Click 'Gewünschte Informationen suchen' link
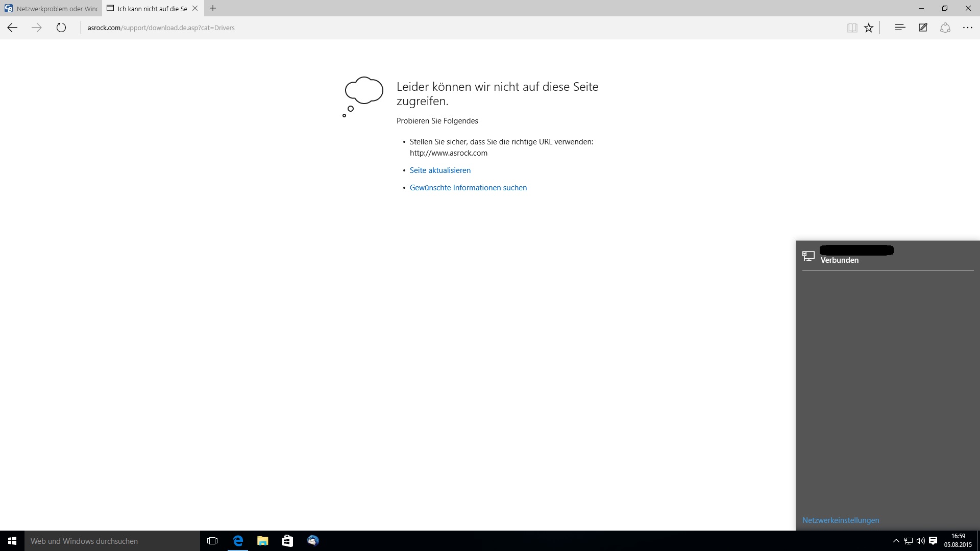 coord(468,188)
